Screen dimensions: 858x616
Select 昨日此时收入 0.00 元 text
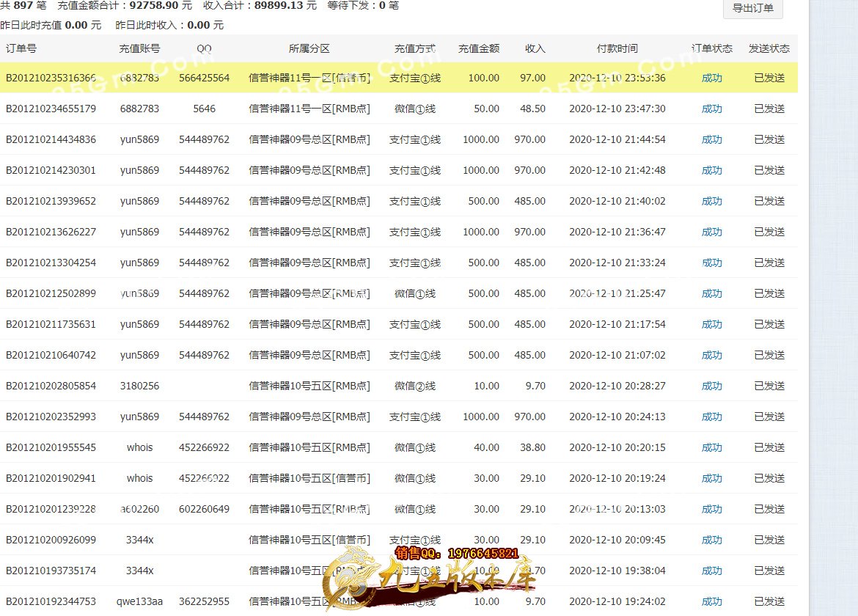click(x=169, y=25)
